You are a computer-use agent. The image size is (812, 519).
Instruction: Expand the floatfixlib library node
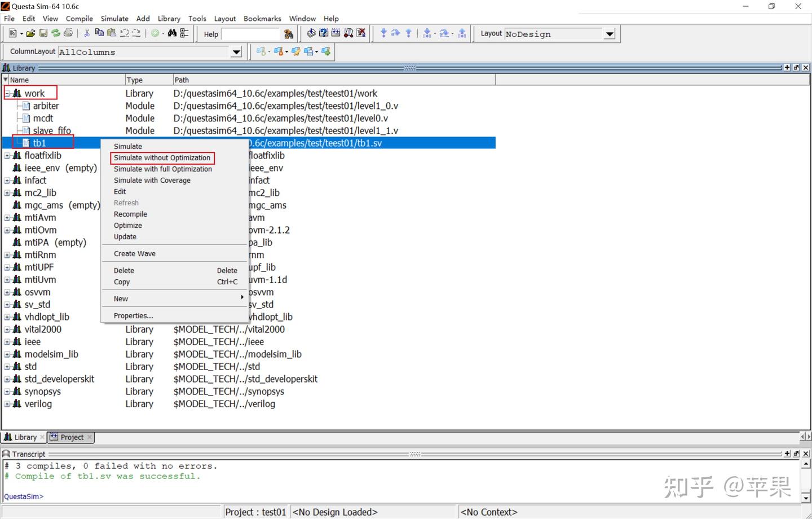(7, 156)
